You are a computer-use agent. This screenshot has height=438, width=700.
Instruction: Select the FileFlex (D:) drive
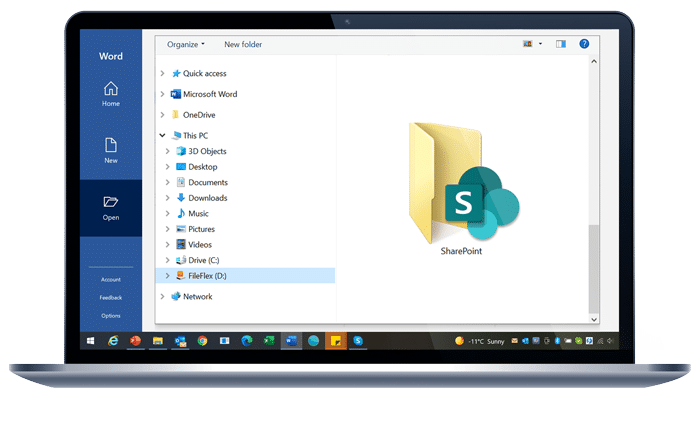pyautogui.click(x=245, y=276)
